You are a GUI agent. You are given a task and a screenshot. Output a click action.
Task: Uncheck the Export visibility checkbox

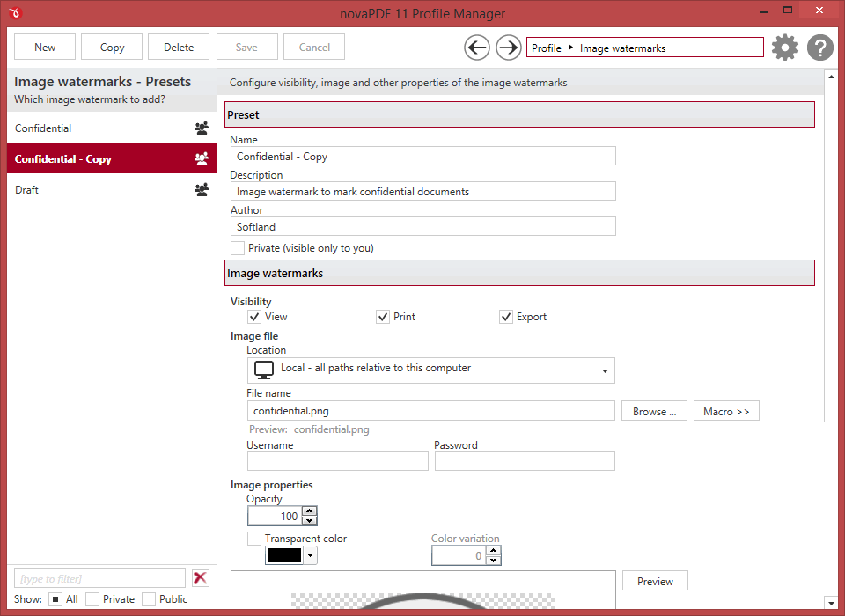coord(506,317)
